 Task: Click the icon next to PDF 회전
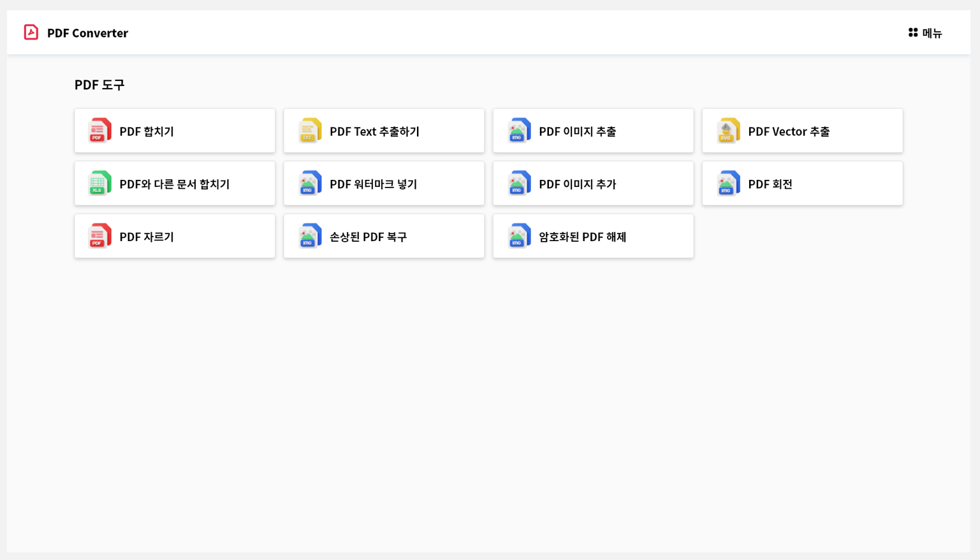point(728,184)
